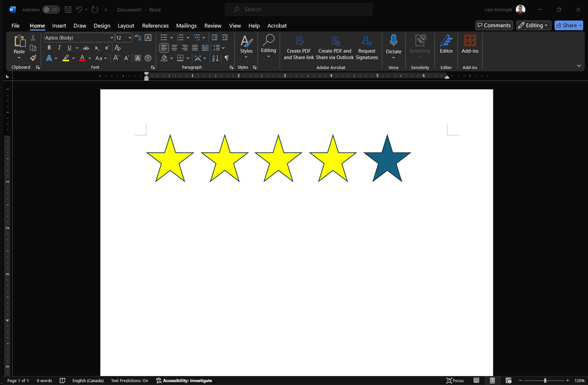Toggle Bold formatting
The height and width of the screenshot is (385, 588).
[49, 48]
